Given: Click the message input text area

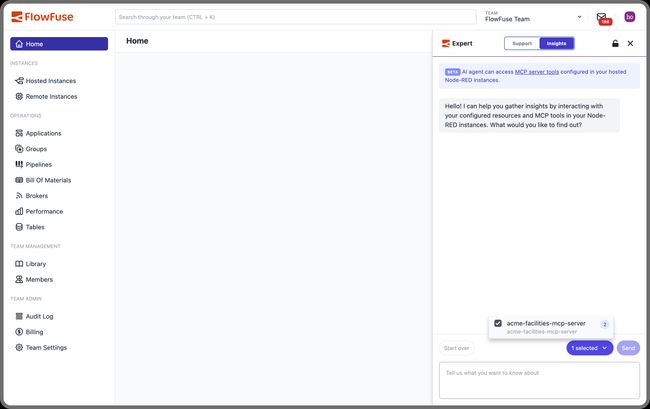Looking at the screenshot, I should 539,380.
